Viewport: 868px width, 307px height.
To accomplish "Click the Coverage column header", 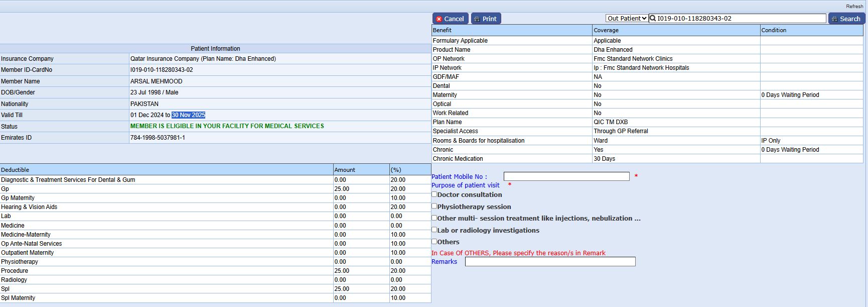I will click(x=606, y=30).
